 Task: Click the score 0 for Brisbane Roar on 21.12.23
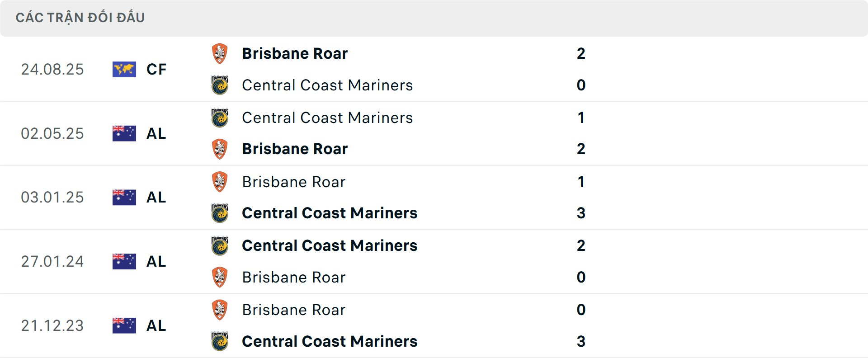pos(581,310)
